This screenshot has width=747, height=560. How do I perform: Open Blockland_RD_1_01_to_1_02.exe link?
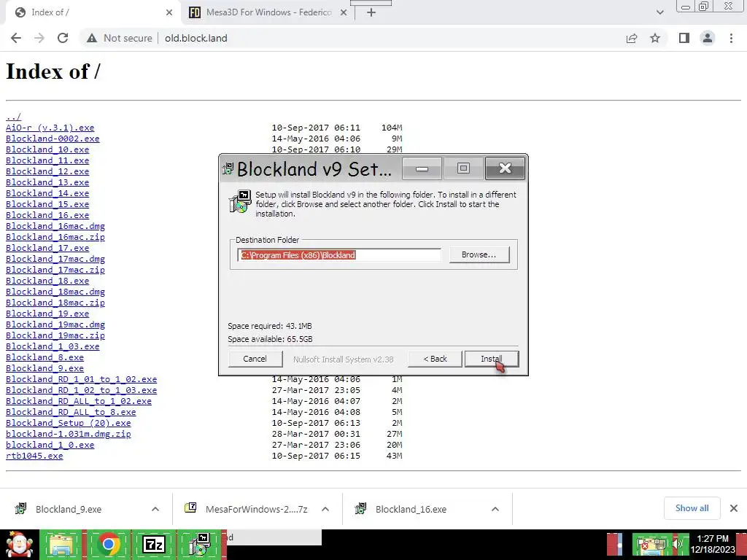pos(81,379)
